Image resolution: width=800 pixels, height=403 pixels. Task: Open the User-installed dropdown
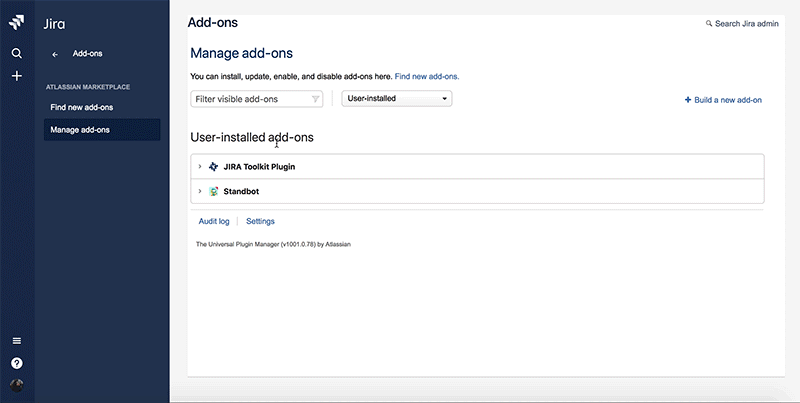[396, 98]
